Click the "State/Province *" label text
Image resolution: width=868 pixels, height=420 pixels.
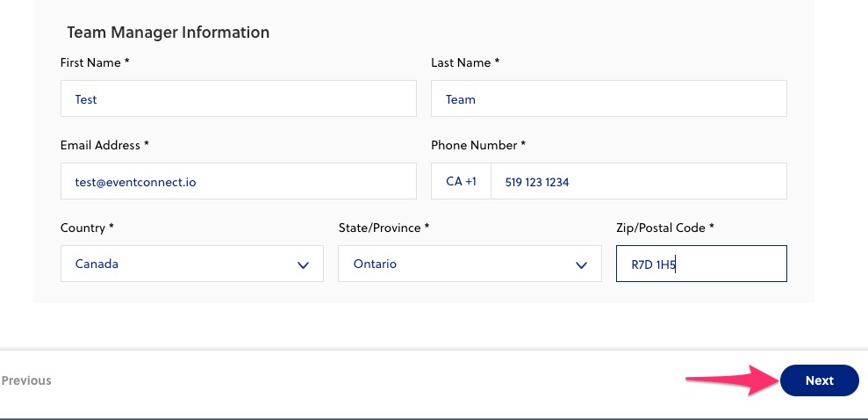click(384, 228)
